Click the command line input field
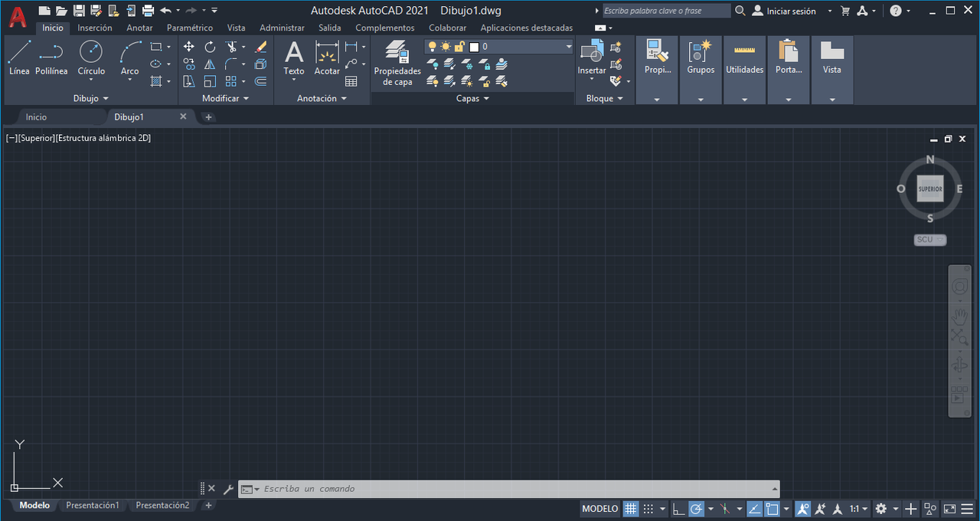The height and width of the screenshot is (521, 980). coord(509,489)
